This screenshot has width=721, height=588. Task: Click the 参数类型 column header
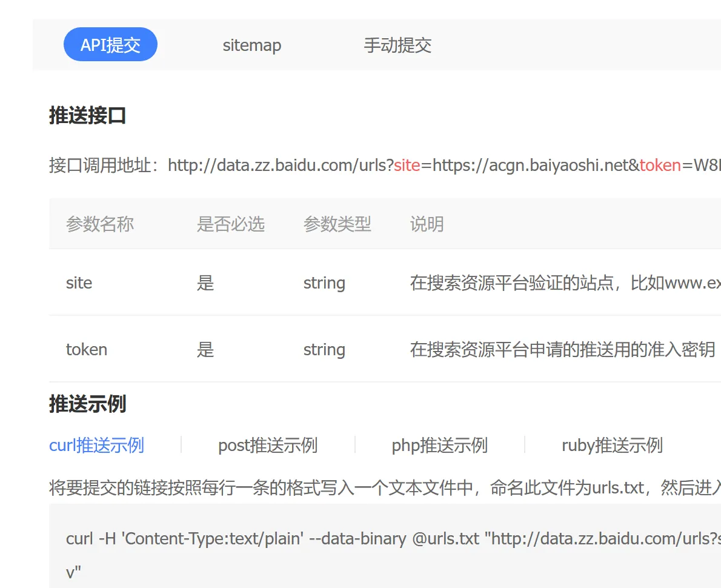tap(337, 224)
